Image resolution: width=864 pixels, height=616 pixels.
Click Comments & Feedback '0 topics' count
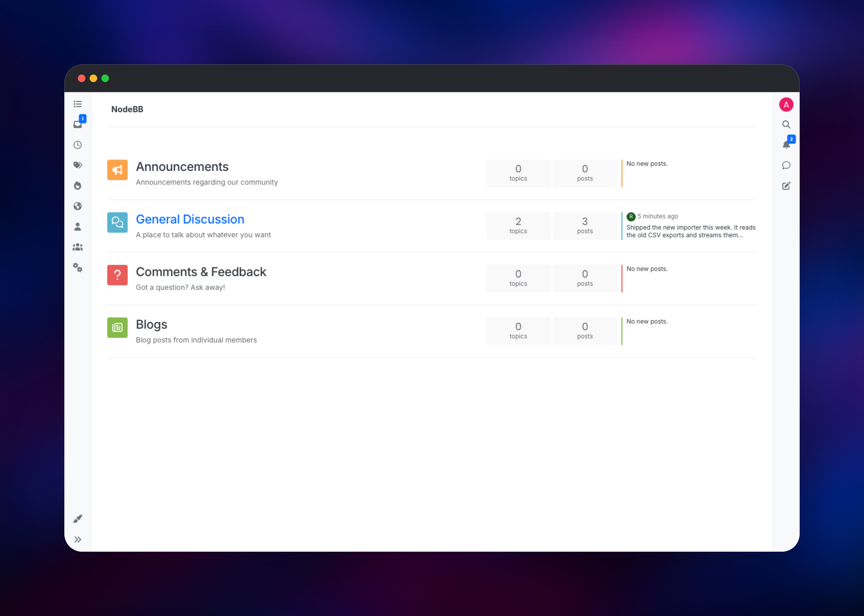[518, 279]
